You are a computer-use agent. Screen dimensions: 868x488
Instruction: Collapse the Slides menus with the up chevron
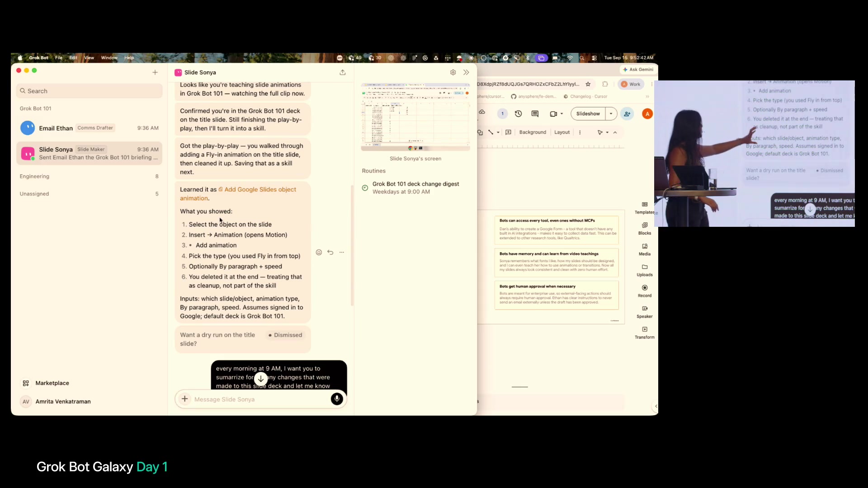coord(615,132)
